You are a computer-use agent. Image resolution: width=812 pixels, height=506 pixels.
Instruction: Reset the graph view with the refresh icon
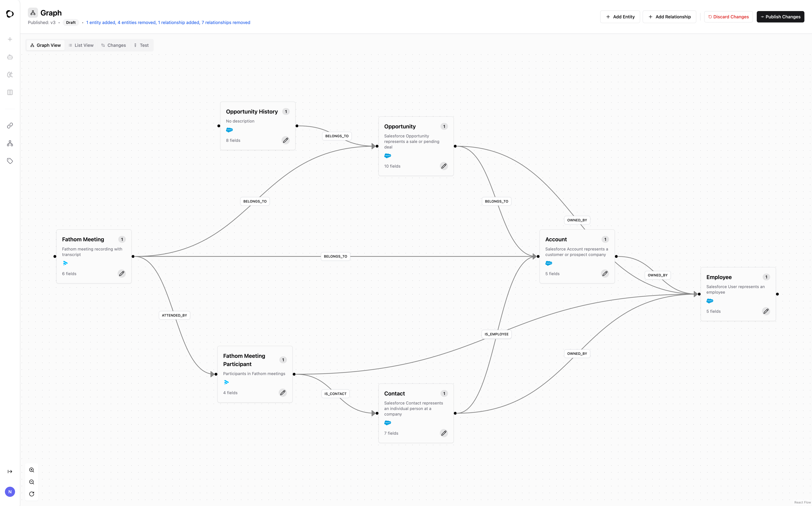32,494
